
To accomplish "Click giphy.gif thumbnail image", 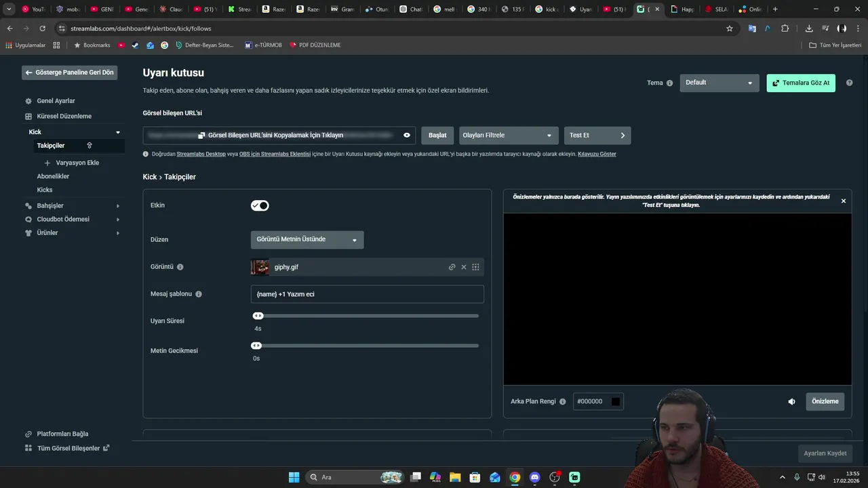I will click(260, 267).
